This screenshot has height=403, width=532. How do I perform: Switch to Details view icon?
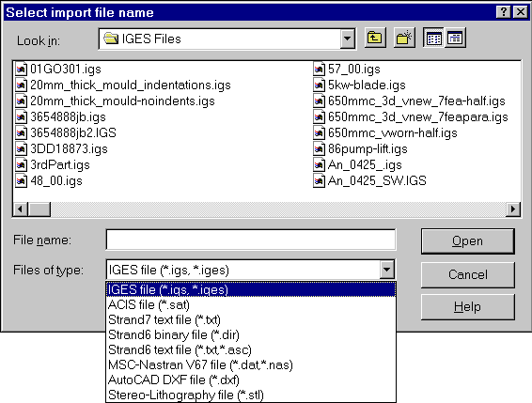pos(455,38)
